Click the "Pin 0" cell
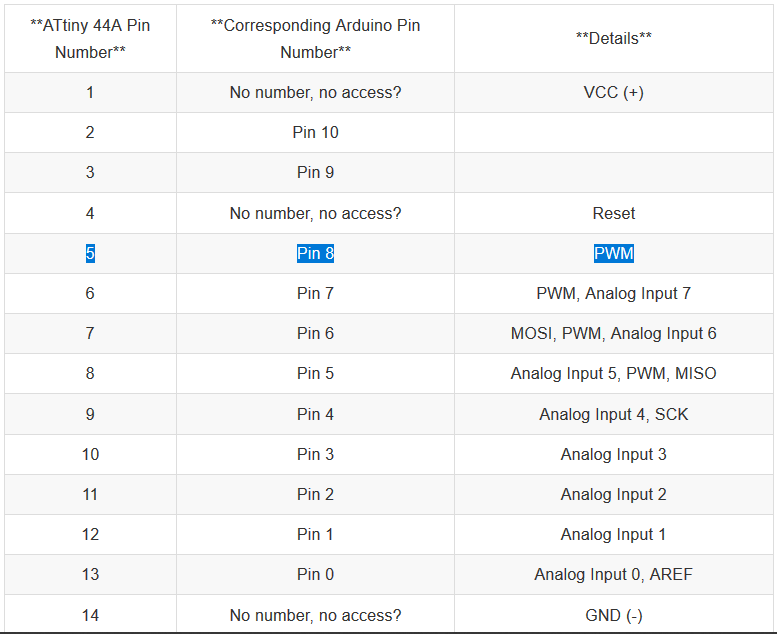This screenshot has width=777, height=634. (x=315, y=575)
